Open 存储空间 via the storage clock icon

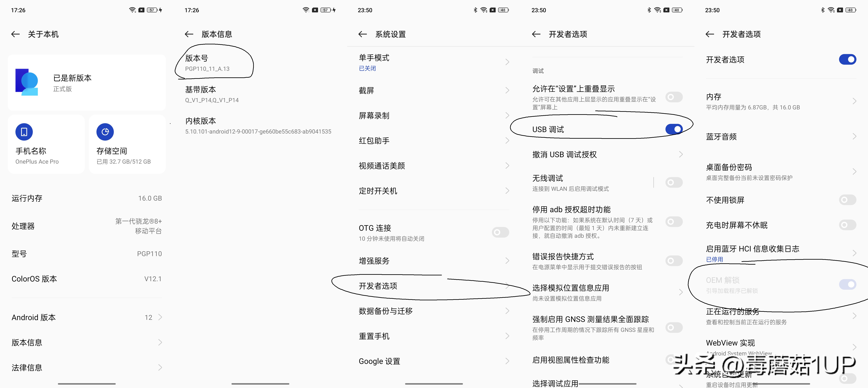coord(105,132)
